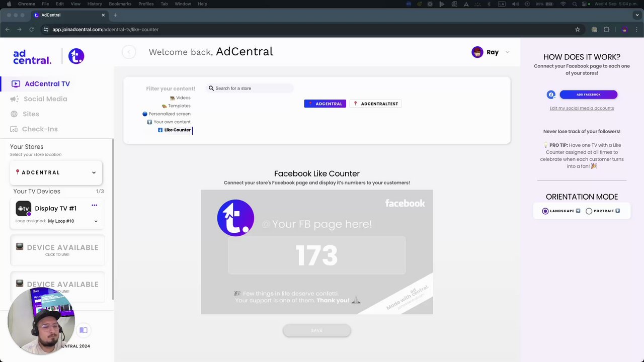This screenshot has height=362, width=644.
Task: Open Chrome profile avatar in toolbar
Action: (x=624, y=30)
